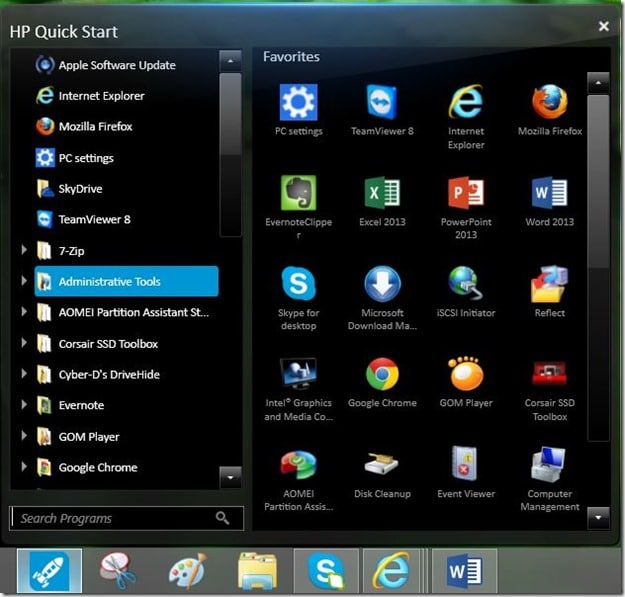Expand AOMEI Partition Assistant folder arrow
This screenshot has height=597, width=625.
(x=24, y=311)
